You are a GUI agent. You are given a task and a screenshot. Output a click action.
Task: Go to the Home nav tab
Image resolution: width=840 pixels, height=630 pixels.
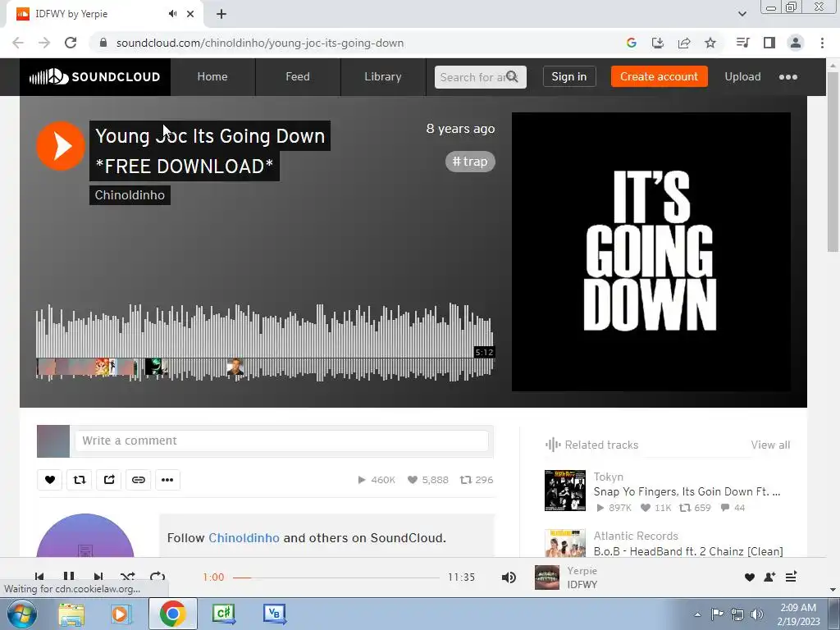(x=212, y=76)
